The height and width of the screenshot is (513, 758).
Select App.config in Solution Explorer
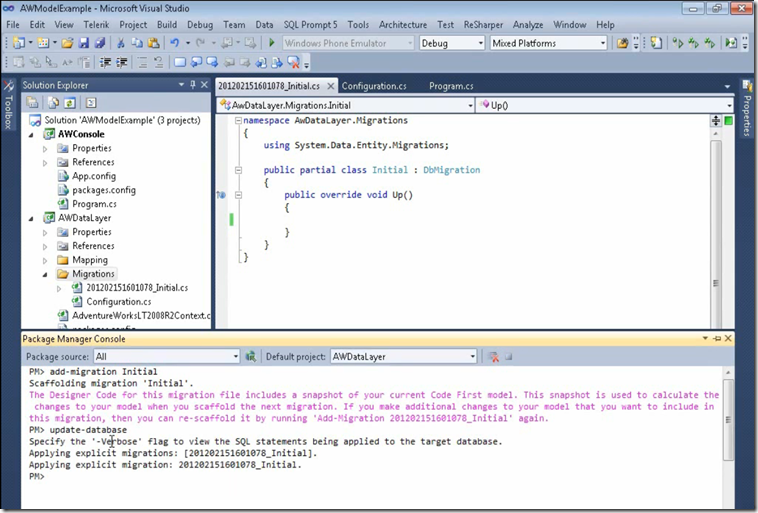pos(94,176)
